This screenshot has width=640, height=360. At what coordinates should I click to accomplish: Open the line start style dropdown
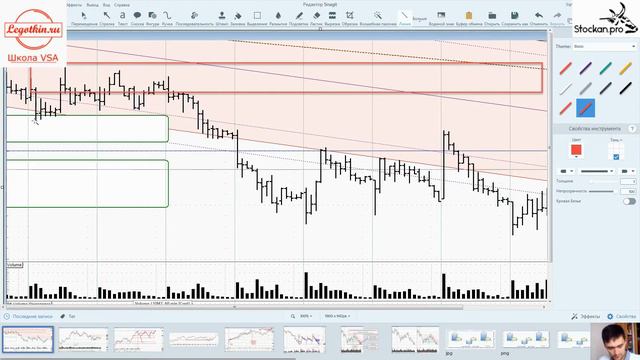[x=566, y=171]
